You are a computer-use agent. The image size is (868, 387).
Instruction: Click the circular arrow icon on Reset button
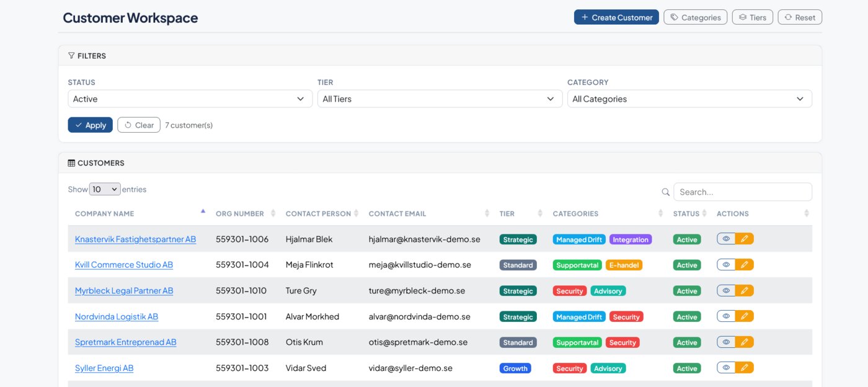click(787, 17)
